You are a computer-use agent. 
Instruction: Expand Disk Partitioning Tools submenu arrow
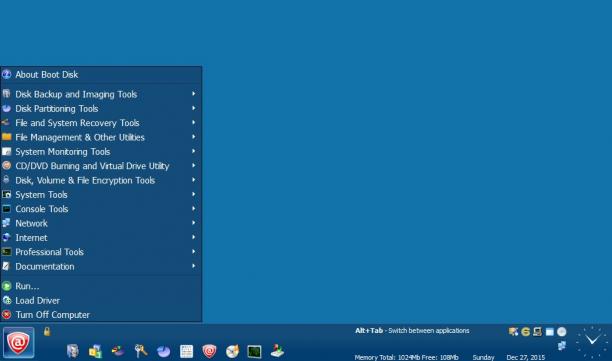pyautogui.click(x=194, y=108)
